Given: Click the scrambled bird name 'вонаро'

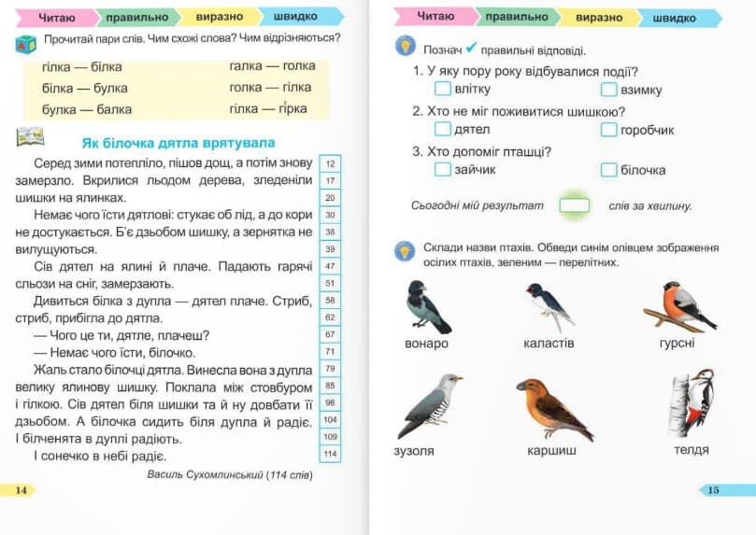Looking at the screenshot, I should click(x=427, y=344).
